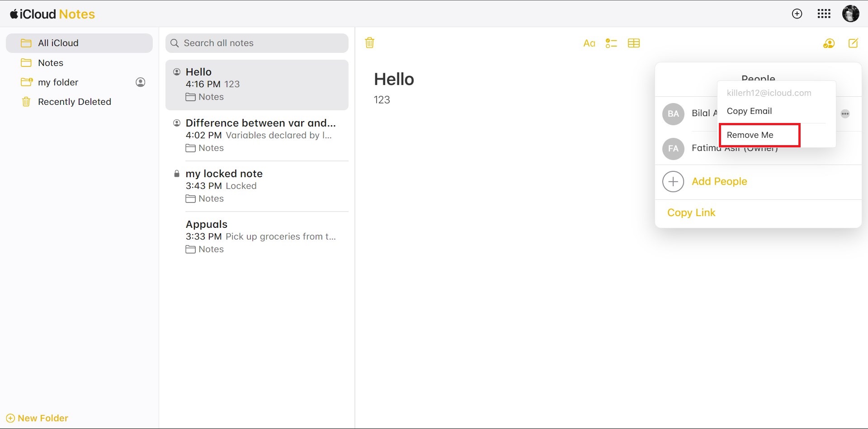
Task: Delete the current note with the trash icon
Action: tap(370, 43)
